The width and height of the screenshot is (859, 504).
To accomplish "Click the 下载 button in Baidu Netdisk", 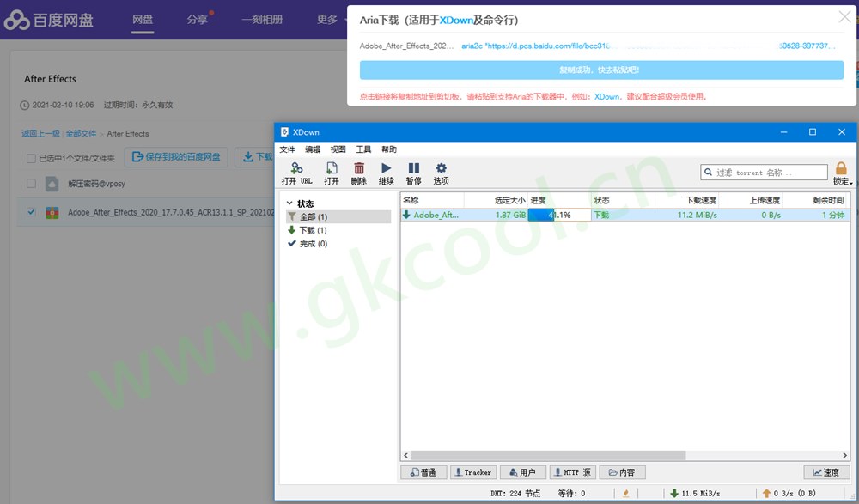I will [x=255, y=156].
